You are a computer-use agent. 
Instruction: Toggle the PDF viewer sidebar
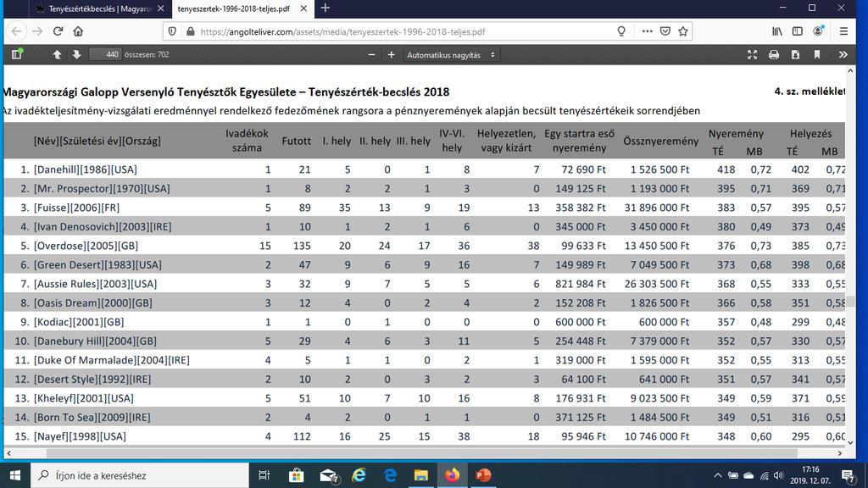pos(17,54)
